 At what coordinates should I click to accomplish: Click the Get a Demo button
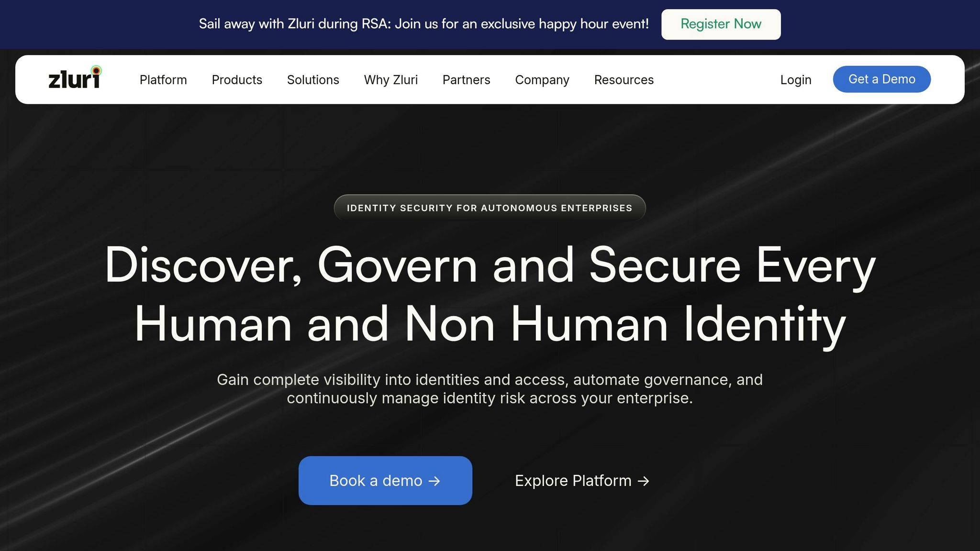point(882,79)
